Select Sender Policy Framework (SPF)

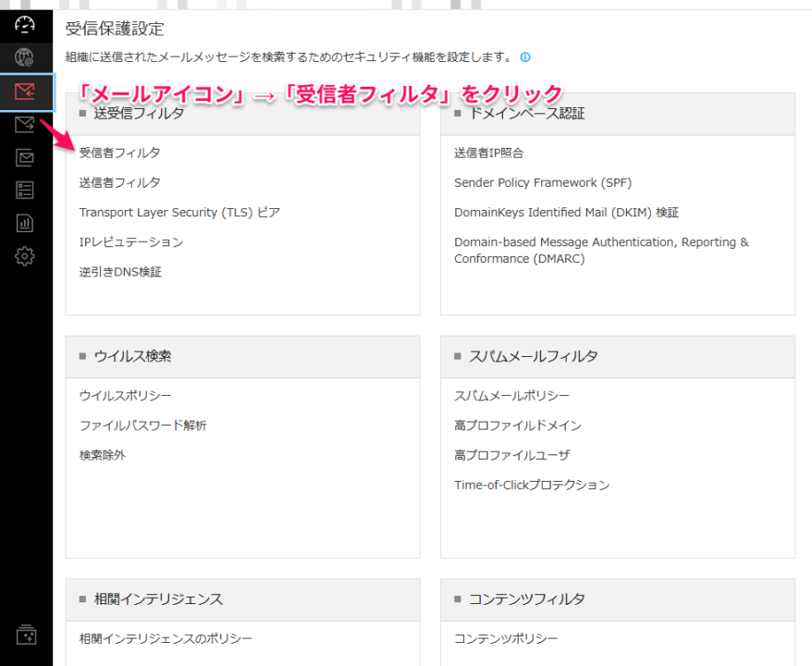(x=543, y=182)
